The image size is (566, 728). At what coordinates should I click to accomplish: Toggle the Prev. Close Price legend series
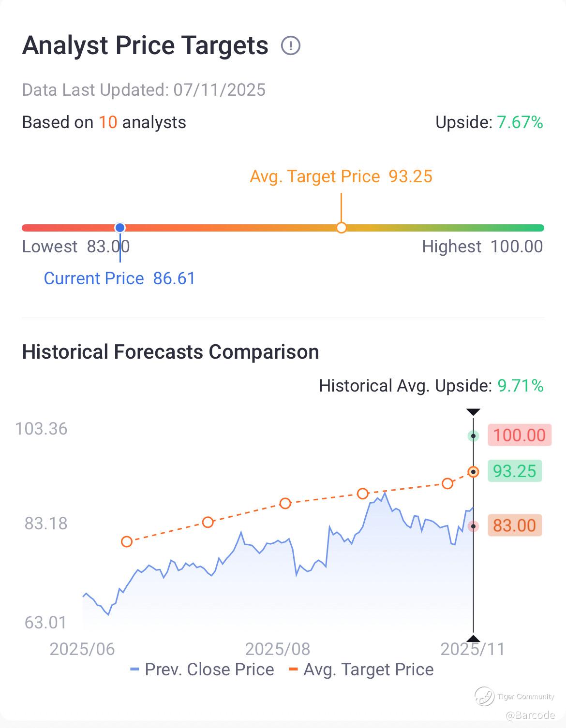[x=202, y=670]
